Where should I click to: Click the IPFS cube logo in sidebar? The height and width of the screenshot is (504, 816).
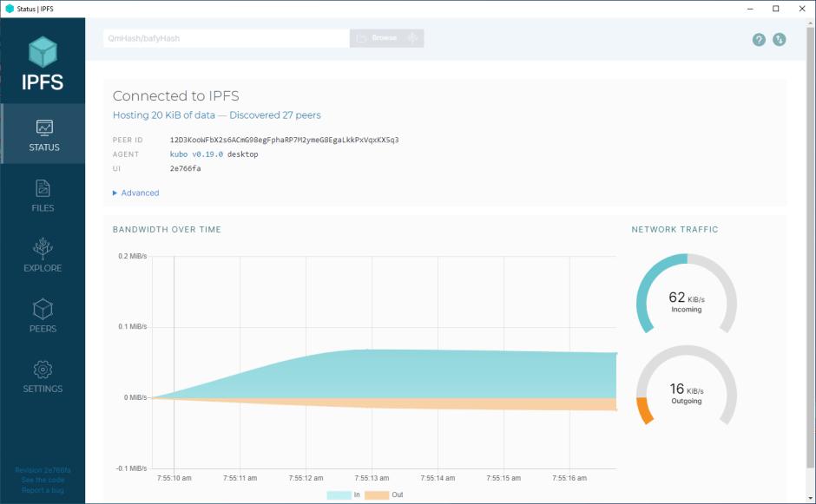[43, 51]
